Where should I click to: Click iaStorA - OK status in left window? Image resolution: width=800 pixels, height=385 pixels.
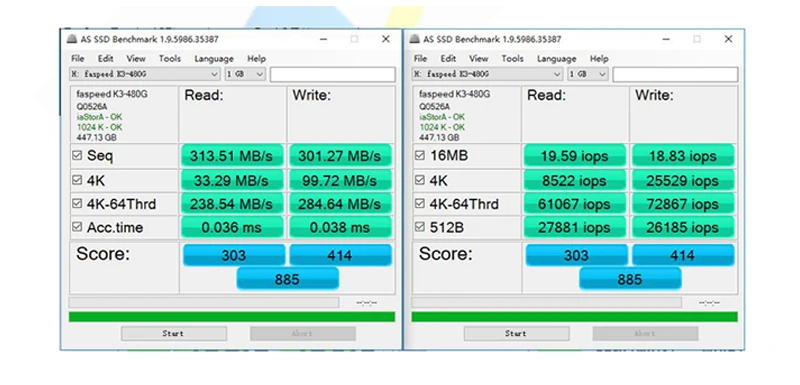tap(99, 117)
